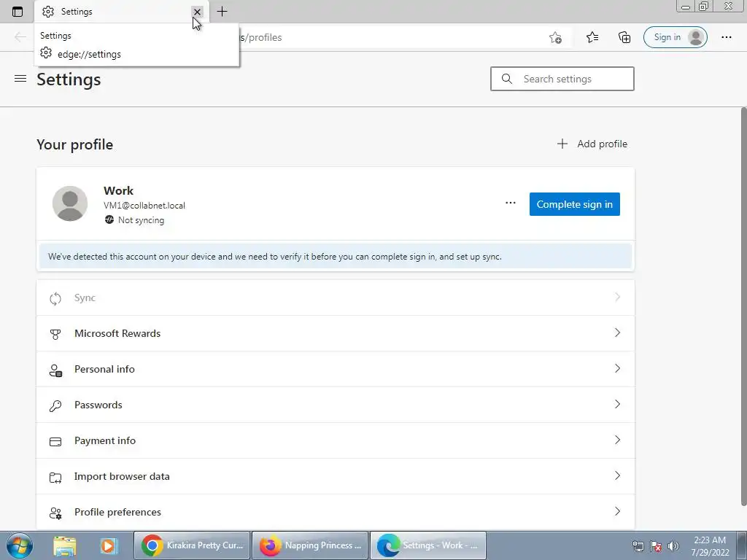Click the Payment info card icon

(x=55, y=441)
